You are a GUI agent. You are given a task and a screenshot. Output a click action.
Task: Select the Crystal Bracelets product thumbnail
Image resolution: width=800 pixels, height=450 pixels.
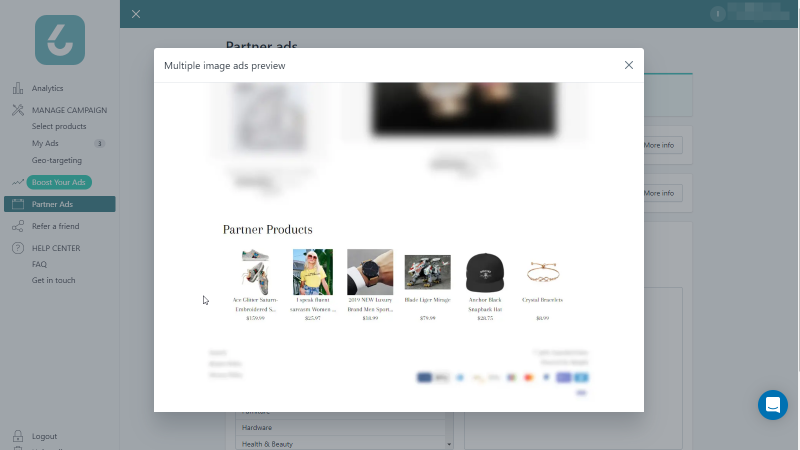542,272
